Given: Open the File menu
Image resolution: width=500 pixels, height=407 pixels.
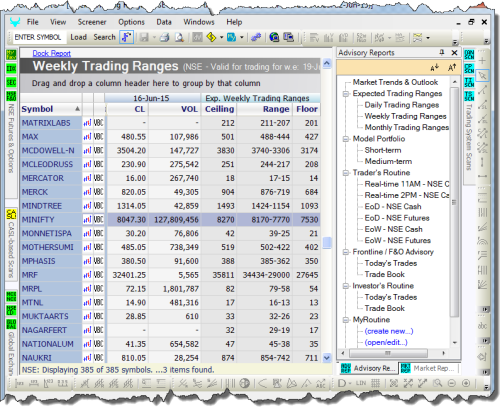Looking at the screenshot, I should pos(33,22).
